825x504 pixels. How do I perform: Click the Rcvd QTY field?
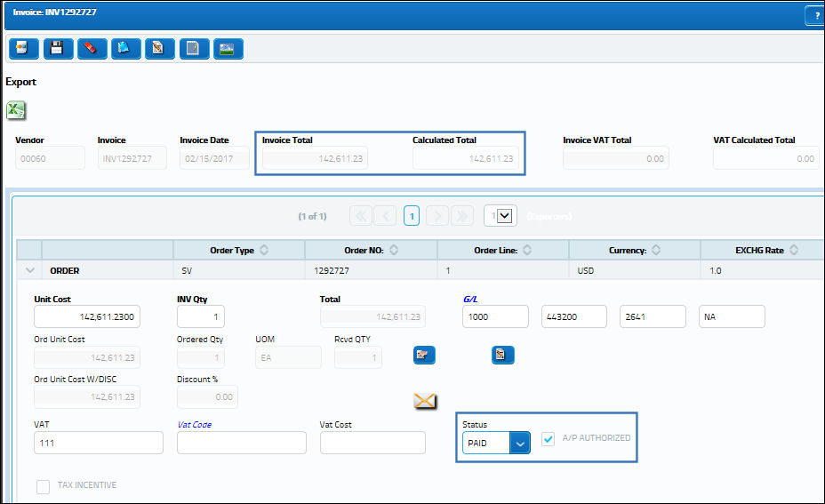(358, 357)
